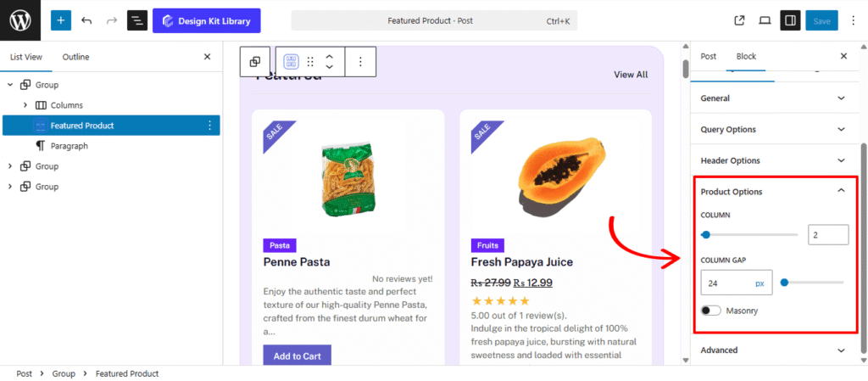This screenshot has height=381, width=868.
Task: Toggle the document overview list icon
Action: click(x=137, y=20)
